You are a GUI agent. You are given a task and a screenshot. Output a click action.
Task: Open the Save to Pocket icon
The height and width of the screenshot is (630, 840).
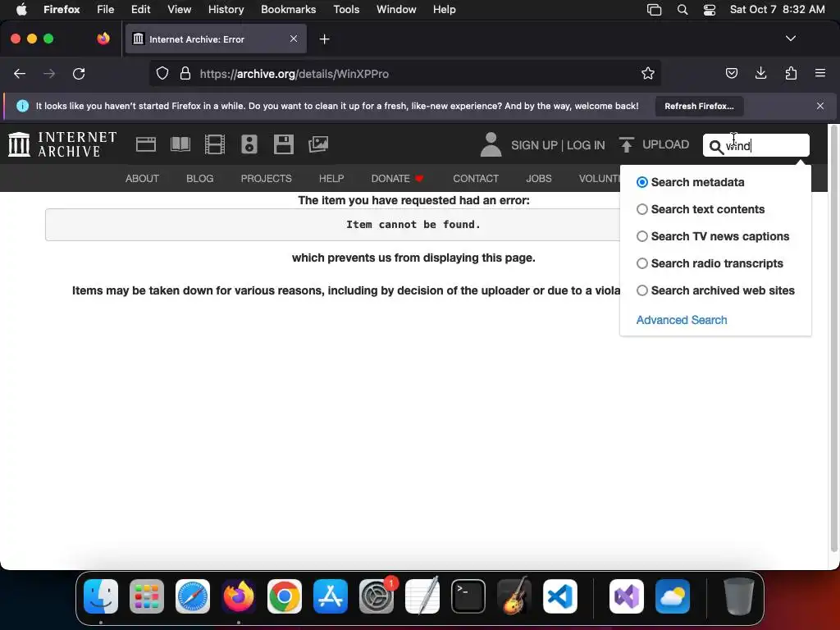(x=731, y=73)
